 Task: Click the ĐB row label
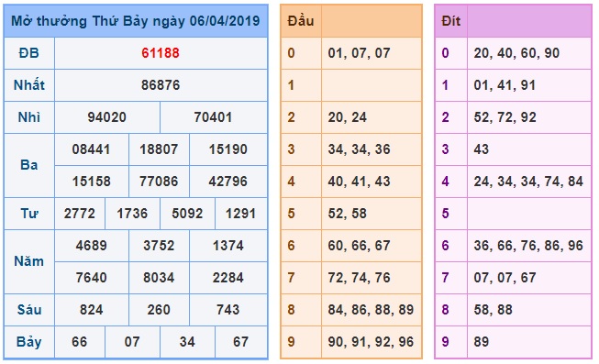pos(29,53)
